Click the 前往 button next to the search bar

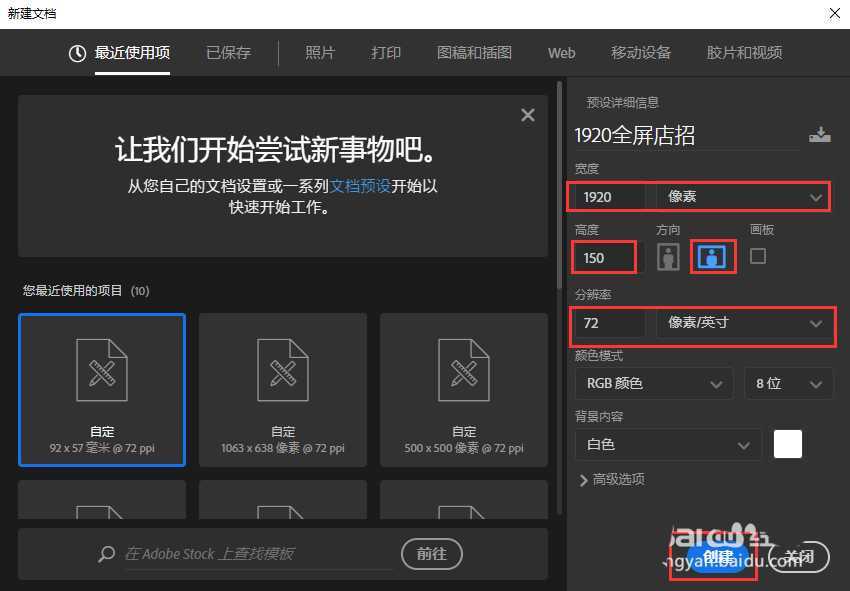coord(431,554)
